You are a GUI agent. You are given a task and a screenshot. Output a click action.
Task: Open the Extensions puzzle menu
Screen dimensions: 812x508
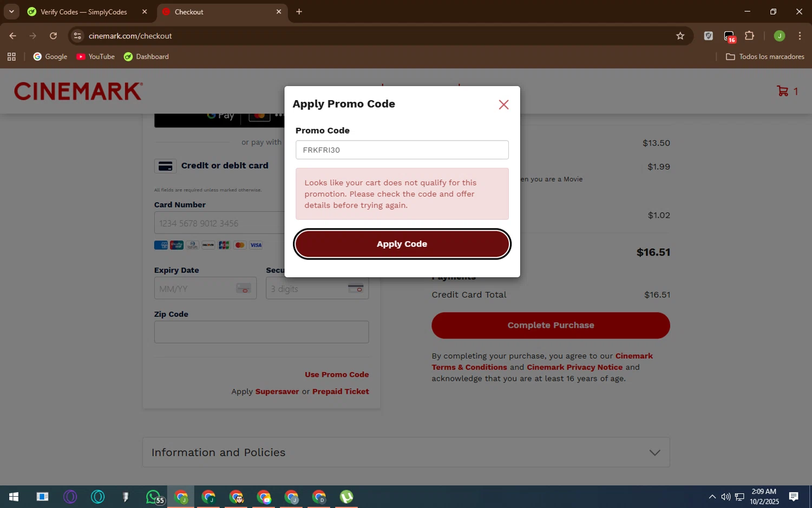point(750,36)
